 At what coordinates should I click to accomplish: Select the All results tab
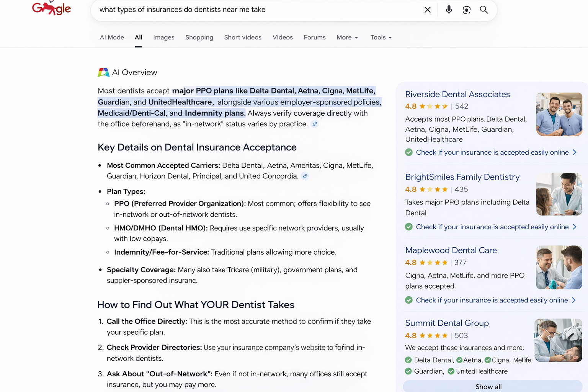[x=139, y=37]
